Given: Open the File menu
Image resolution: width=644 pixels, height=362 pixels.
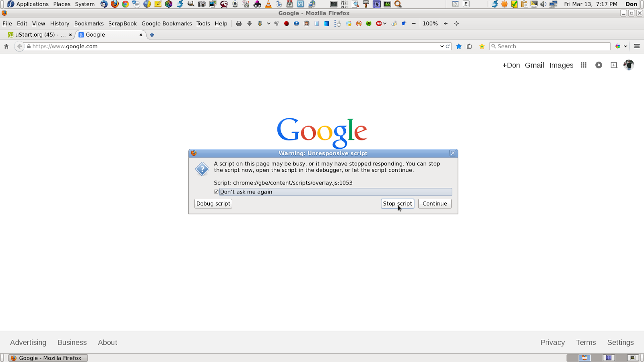Looking at the screenshot, I should pos(7,24).
